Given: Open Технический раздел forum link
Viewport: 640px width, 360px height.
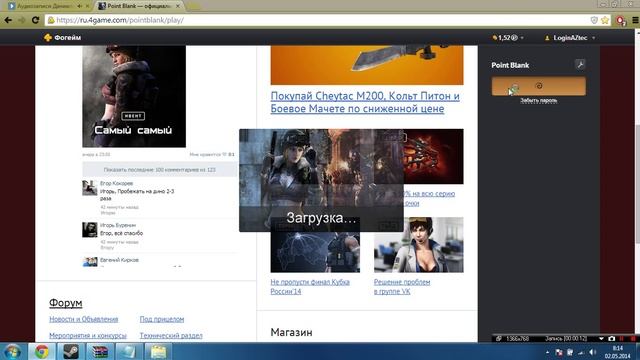Looking at the screenshot, I should pyautogui.click(x=171, y=336).
